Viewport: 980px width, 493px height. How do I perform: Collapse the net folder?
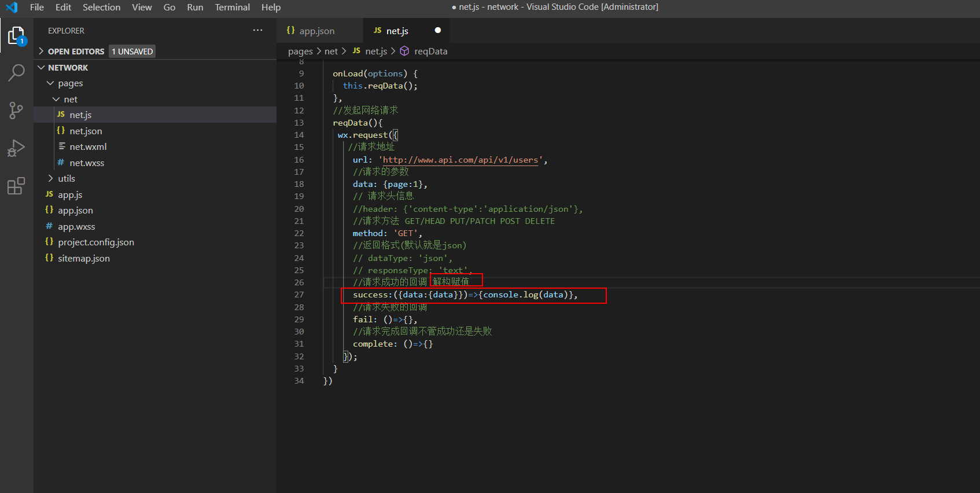click(x=56, y=99)
